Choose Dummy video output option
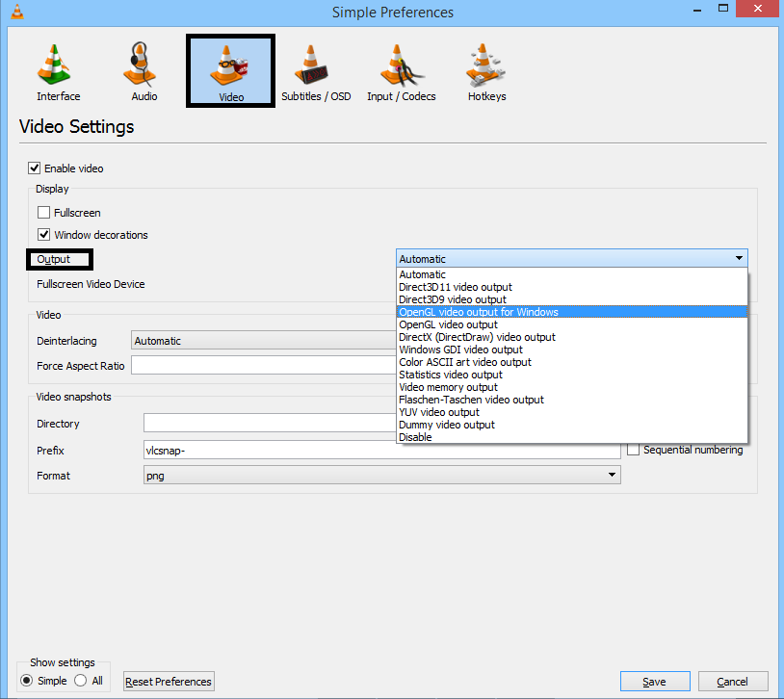The width and height of the screenshot is (784, 699). [572, 425]
